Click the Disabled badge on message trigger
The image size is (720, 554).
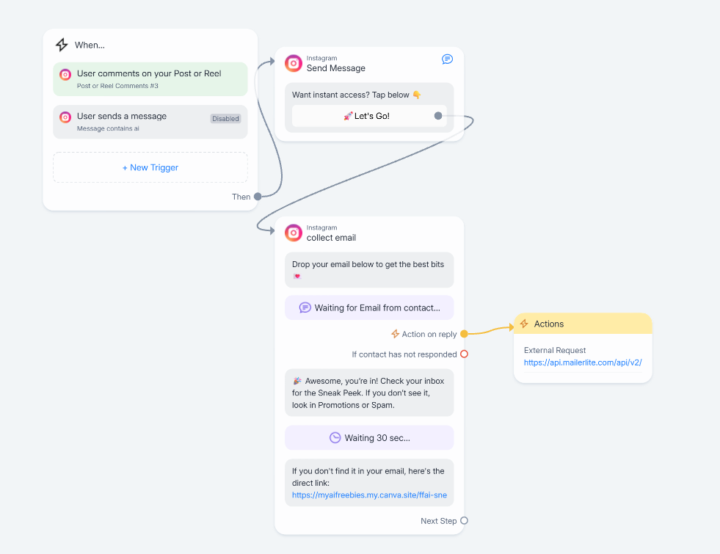click(225, 119)
